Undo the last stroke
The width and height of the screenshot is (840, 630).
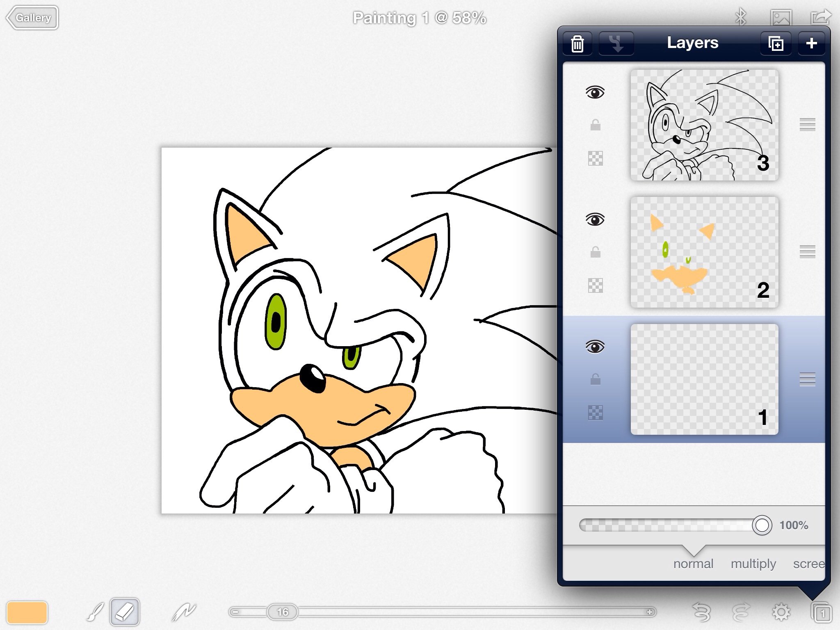point(701,613)
